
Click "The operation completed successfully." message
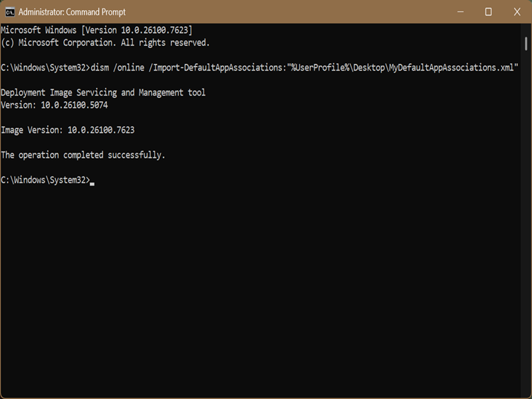pyautogui.click(x=83, y=155)
